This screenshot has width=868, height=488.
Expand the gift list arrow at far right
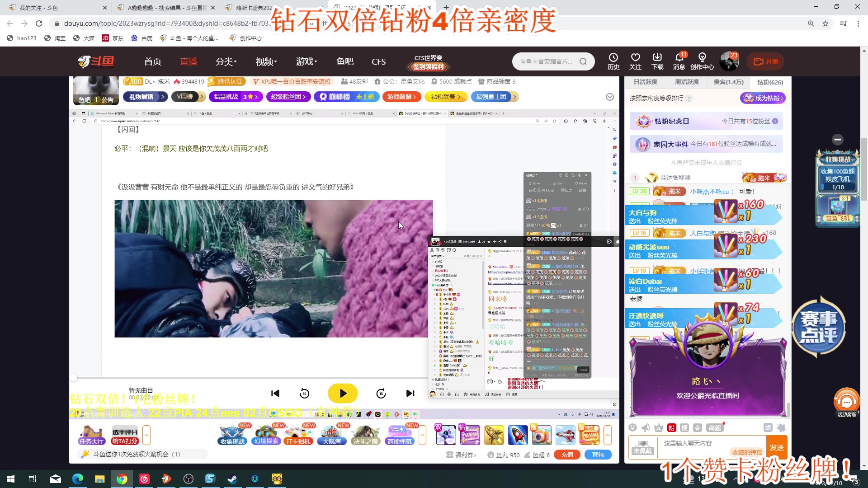coord(608,435)
